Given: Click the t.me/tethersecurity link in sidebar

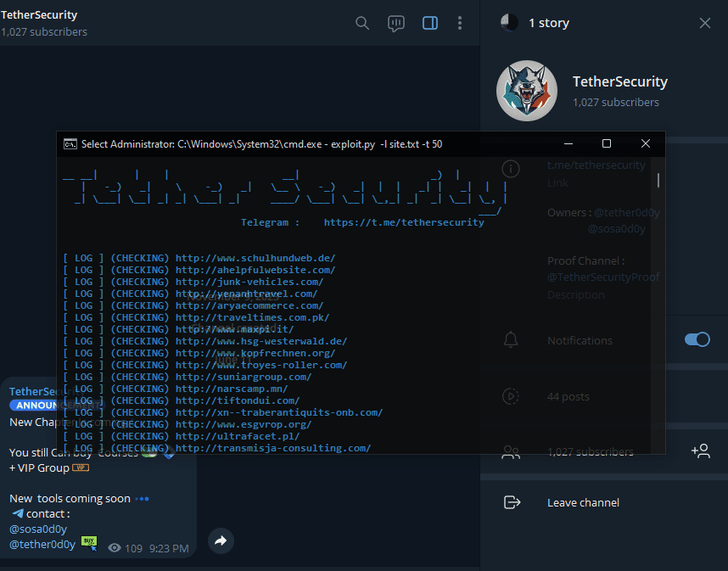Looking at the screenshot, I should pyautogui.click(x=596, y=165).
